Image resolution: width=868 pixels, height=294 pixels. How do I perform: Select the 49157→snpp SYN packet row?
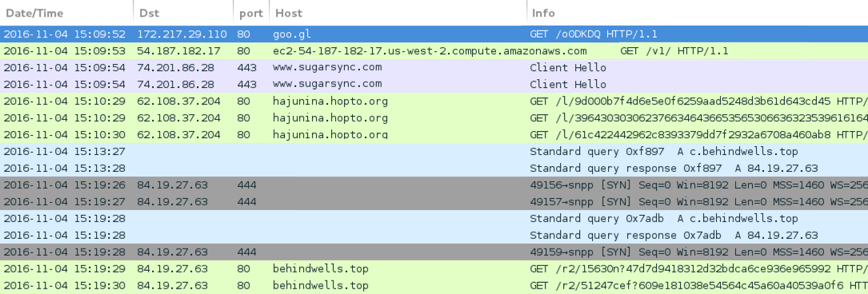click(434, 201)
